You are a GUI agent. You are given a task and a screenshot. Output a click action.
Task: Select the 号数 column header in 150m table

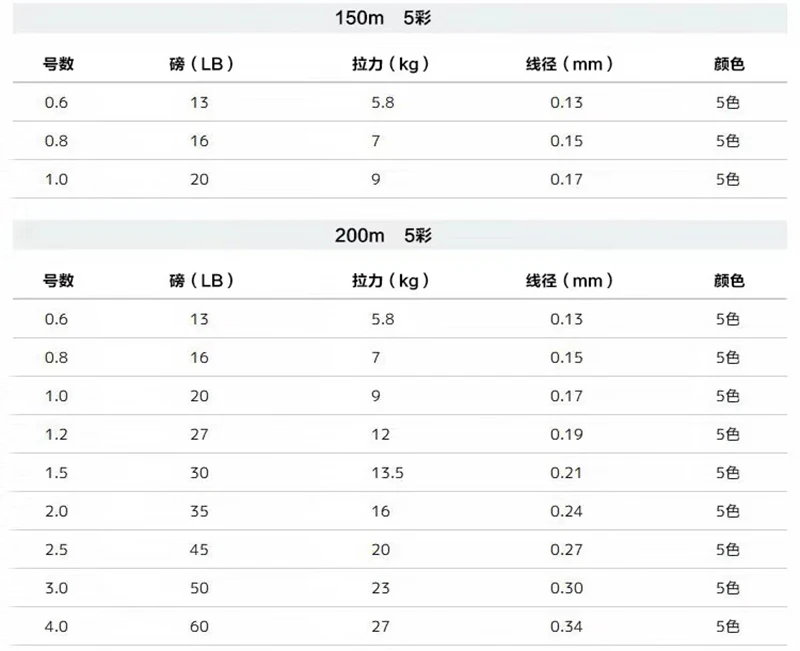58,64
